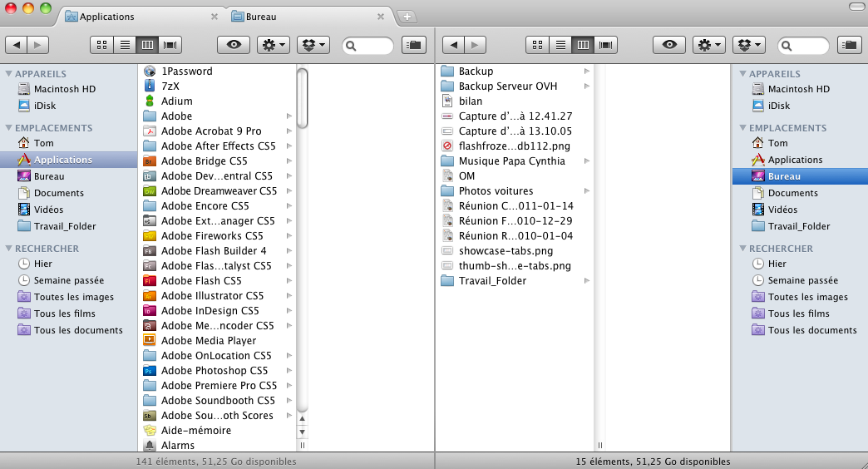Click Applications column scrollbar thumb

click(x=303, y=97)
